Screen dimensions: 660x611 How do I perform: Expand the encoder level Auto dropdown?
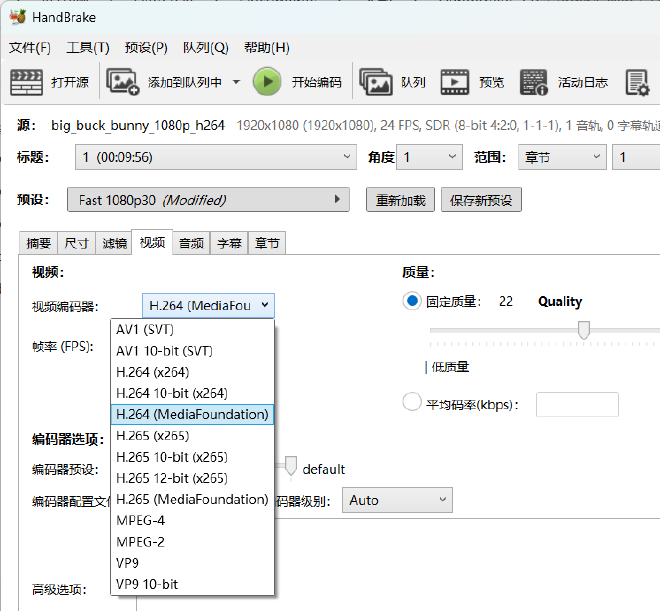point(397,500)
